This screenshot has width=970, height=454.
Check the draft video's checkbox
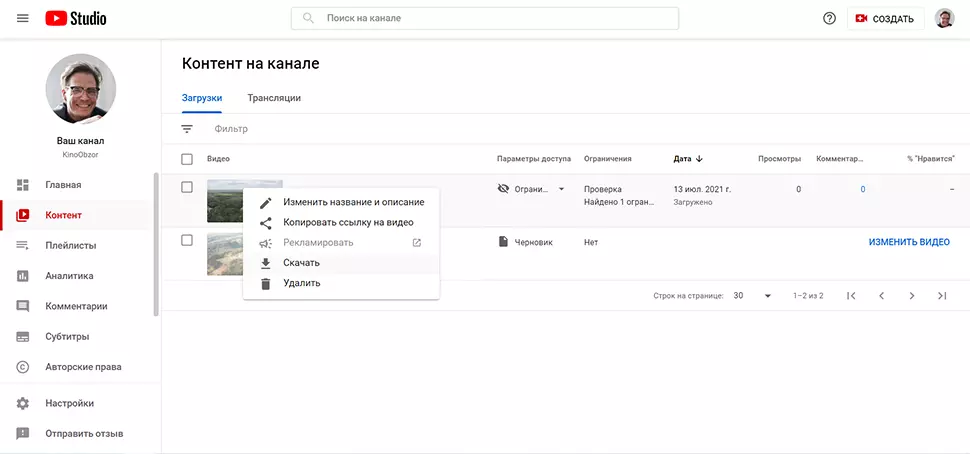[x=187, y=240]
